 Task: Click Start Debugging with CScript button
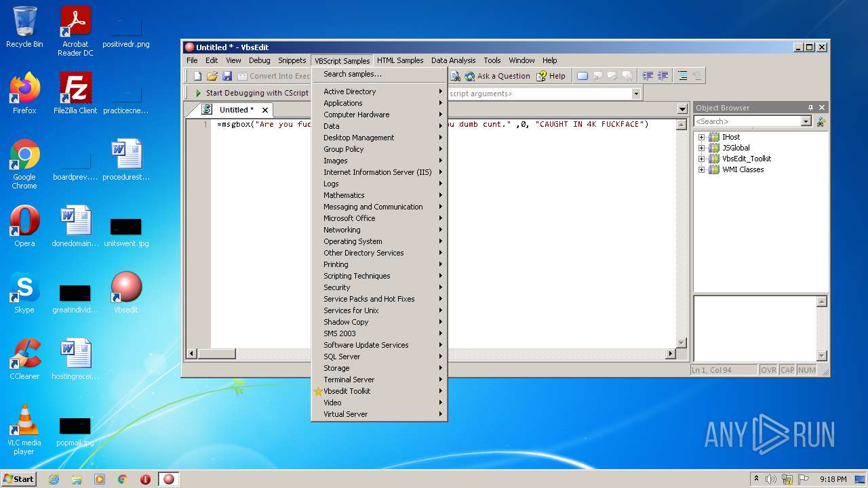(x=252, y=93)
